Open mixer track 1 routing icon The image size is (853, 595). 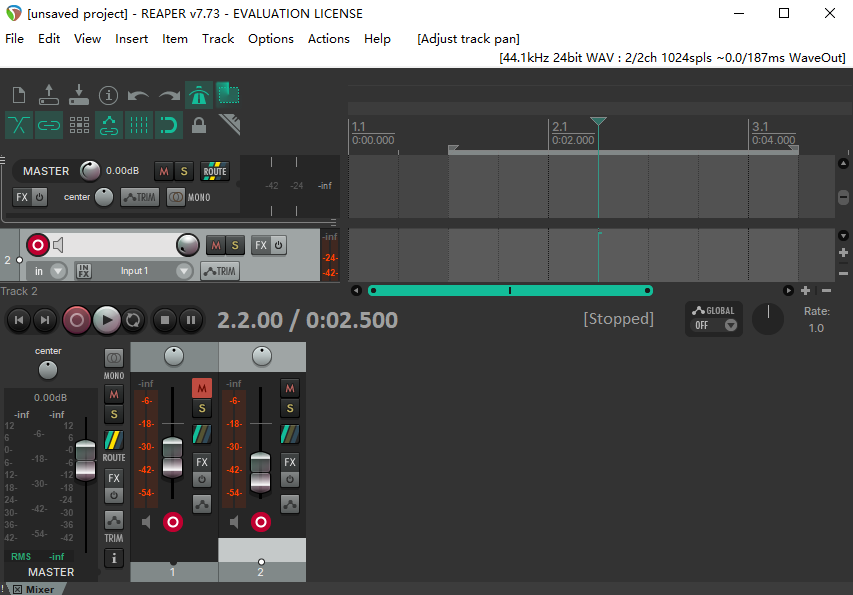(202, 434)
